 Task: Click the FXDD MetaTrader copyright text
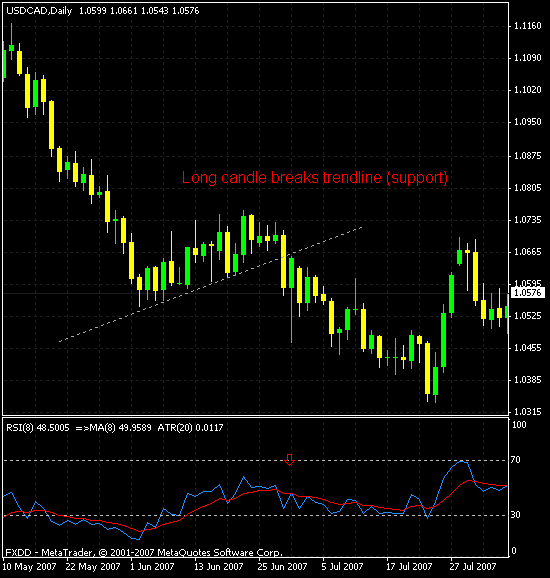pos(144,553)
